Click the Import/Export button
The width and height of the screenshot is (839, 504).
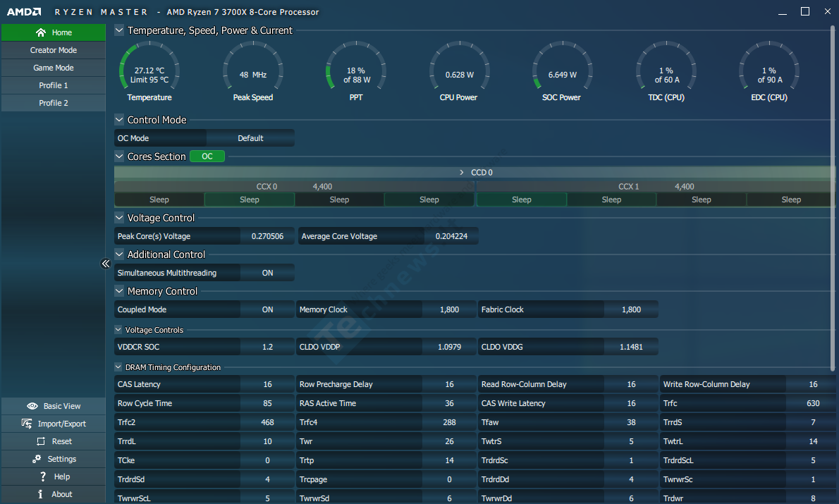click(54, 424)
